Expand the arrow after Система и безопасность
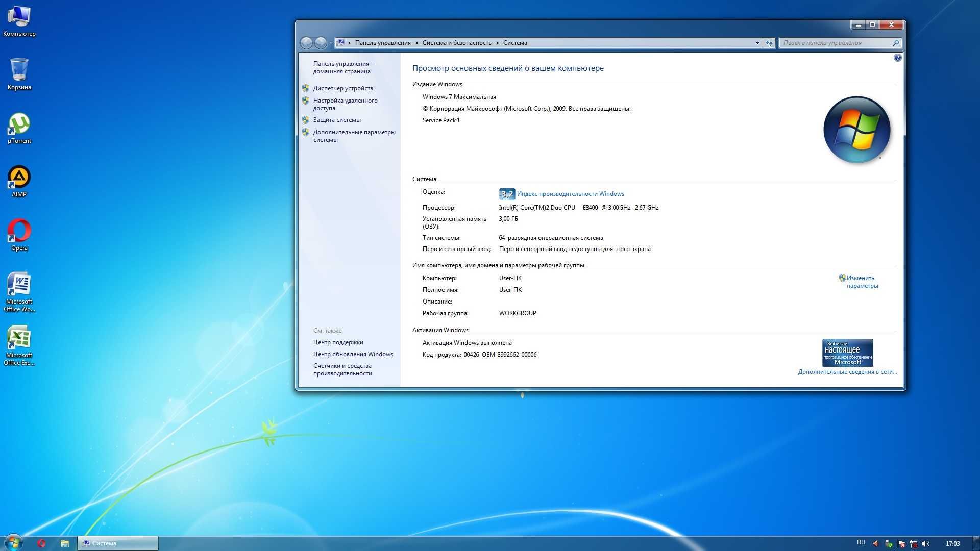980x551 pixels. 498,43
